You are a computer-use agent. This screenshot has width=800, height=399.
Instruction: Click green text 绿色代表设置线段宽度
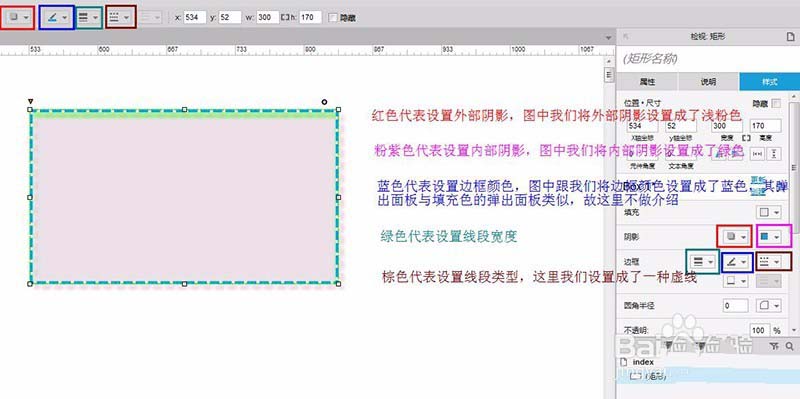[x=449, y=236]
